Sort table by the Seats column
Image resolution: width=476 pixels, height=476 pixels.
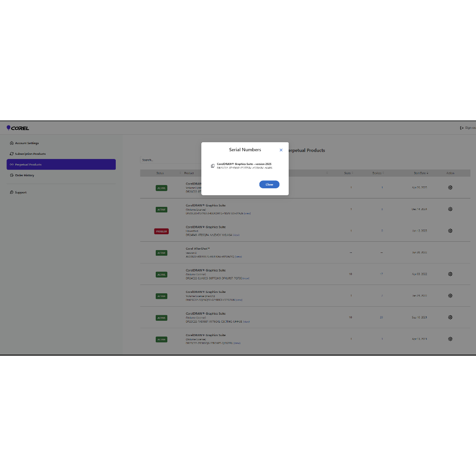coord(348,173)
